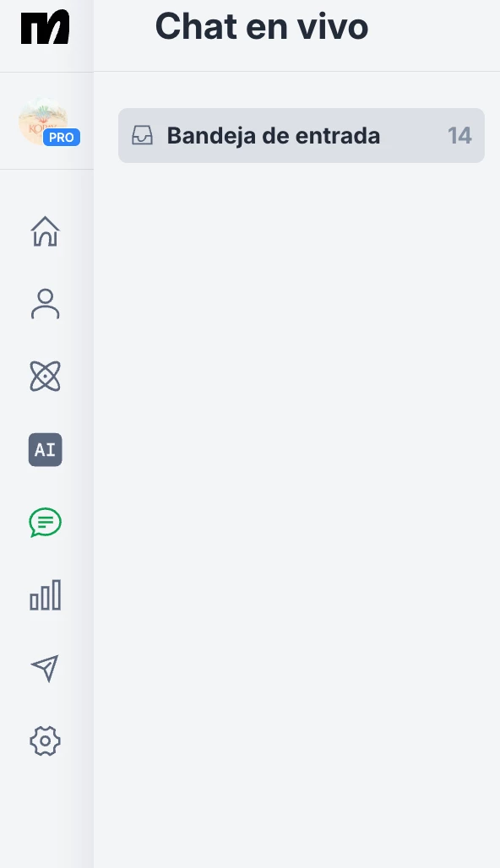
Task: Open Contacts using the person icon
Action: point(46,303)
